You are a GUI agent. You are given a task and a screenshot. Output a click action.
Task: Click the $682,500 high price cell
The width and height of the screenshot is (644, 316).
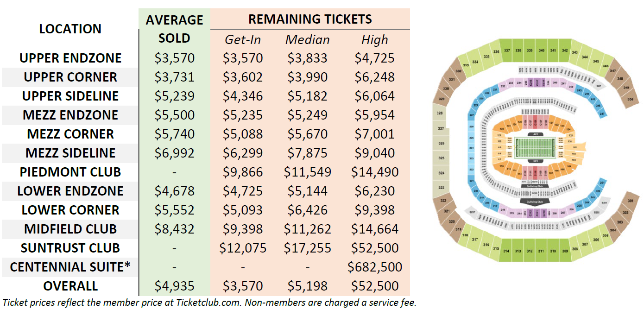pyautogui.click(x=374, y=267)
